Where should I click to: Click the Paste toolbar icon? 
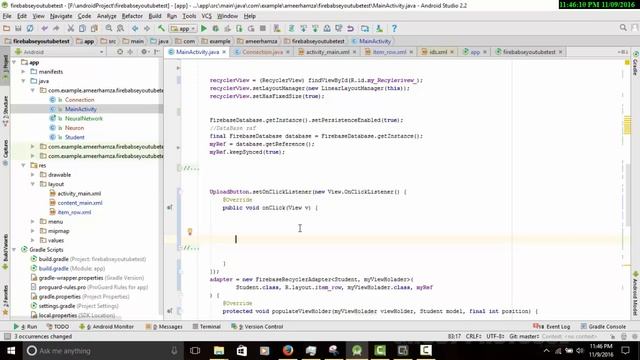[x=94, y=29]
